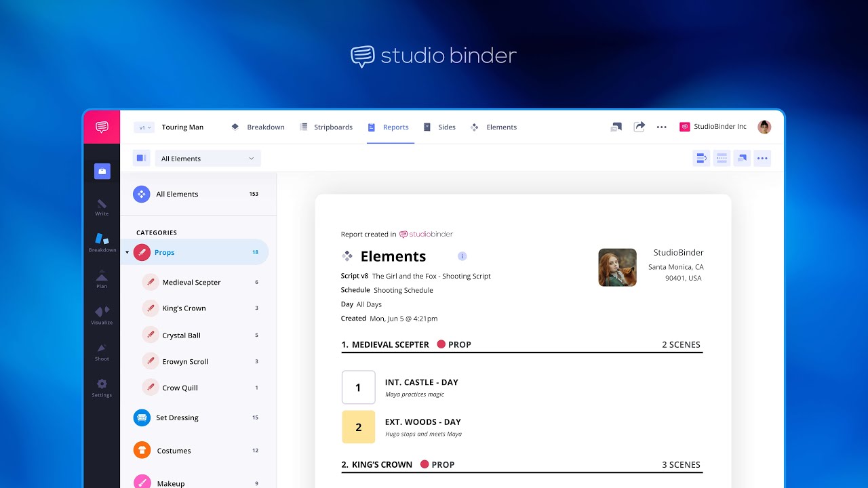
Task: Open the Visualize section in sidebar
Action: click(x=102, y=315)
